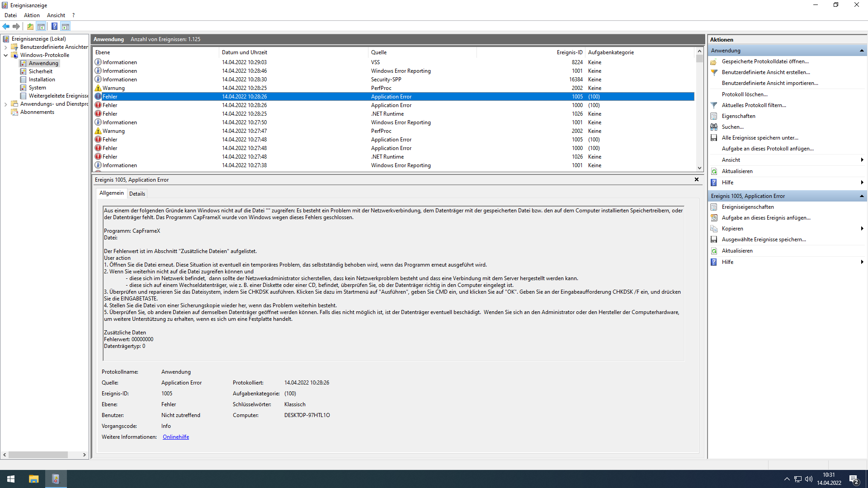
Task: Click event list scrollbar down arrow
Action: click(x=699, y=168)
